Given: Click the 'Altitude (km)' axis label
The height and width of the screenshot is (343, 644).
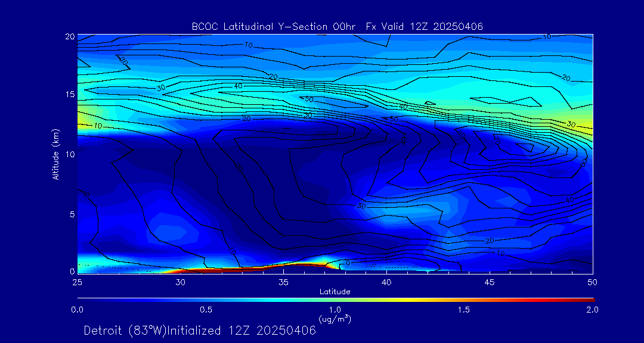Looking at the screenshot, I should pyautogui.click(x=55, y=154).
